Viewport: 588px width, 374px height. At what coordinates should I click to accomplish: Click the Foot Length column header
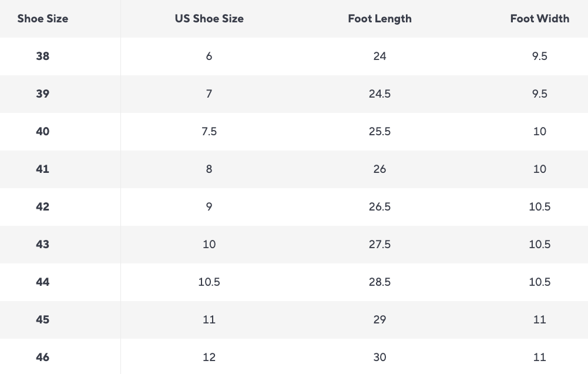[x=379, y=19]
